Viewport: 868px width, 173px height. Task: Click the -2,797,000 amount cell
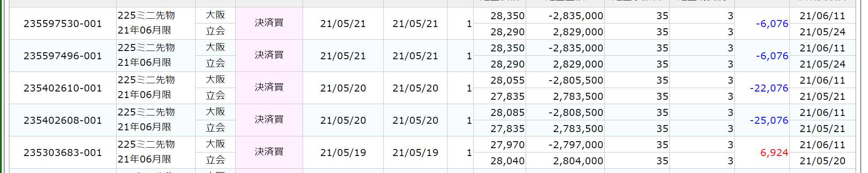565,145
